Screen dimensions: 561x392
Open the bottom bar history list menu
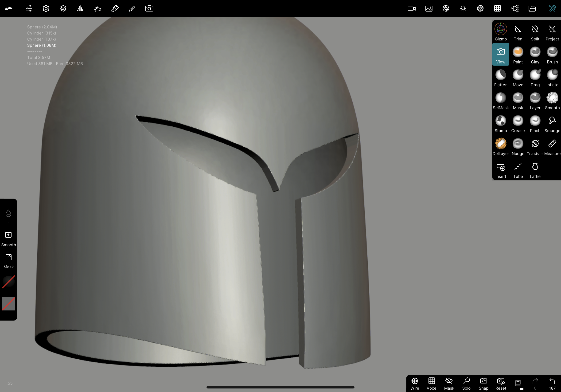[518, 384]
